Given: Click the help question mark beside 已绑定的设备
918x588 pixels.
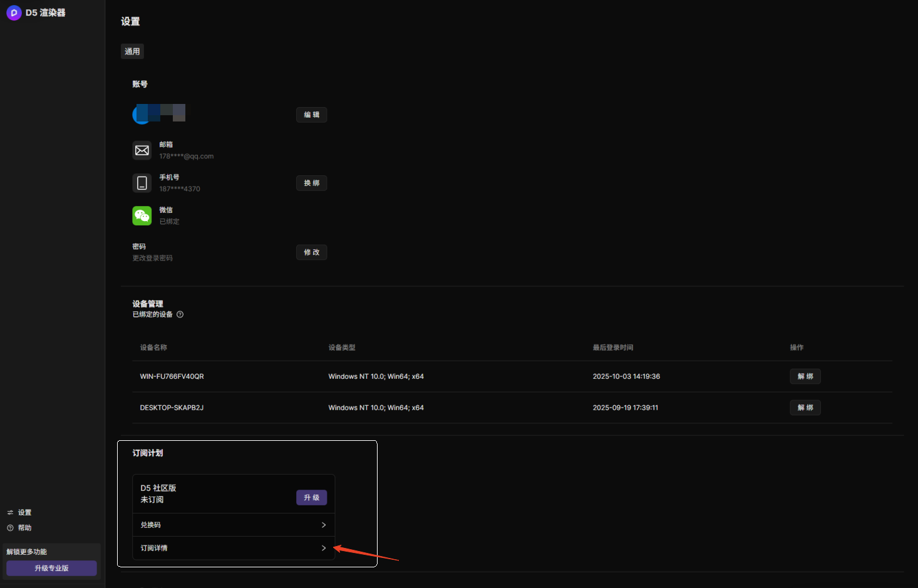Looking at the screenshot, I should pos(180,314).
